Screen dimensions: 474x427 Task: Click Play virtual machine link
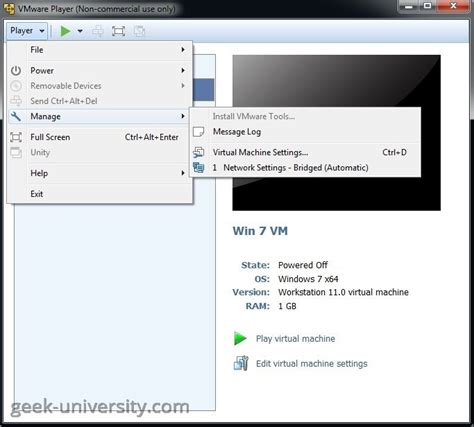tap(295, 339)
